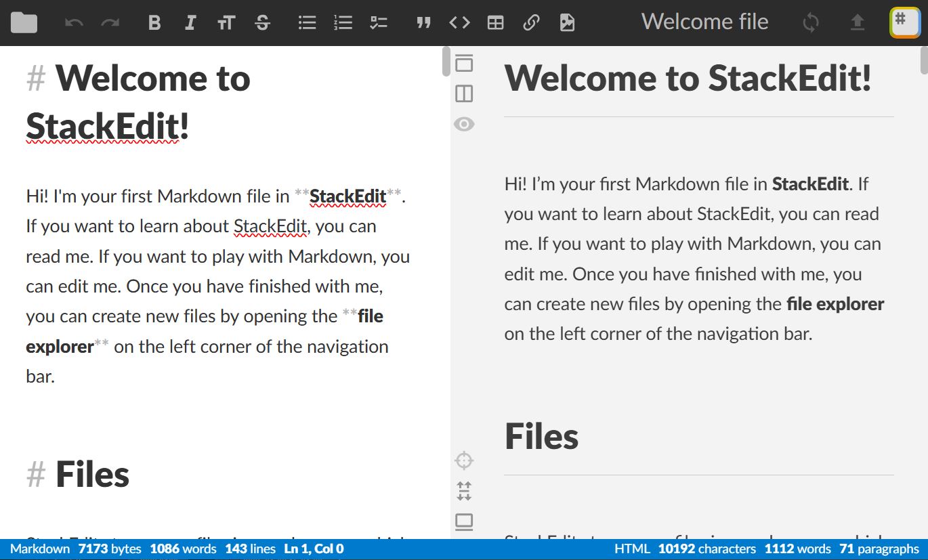Open the StackEdit menu in top-right corner
The height and width of the screenshot is (560, 928).
(904, 23)
